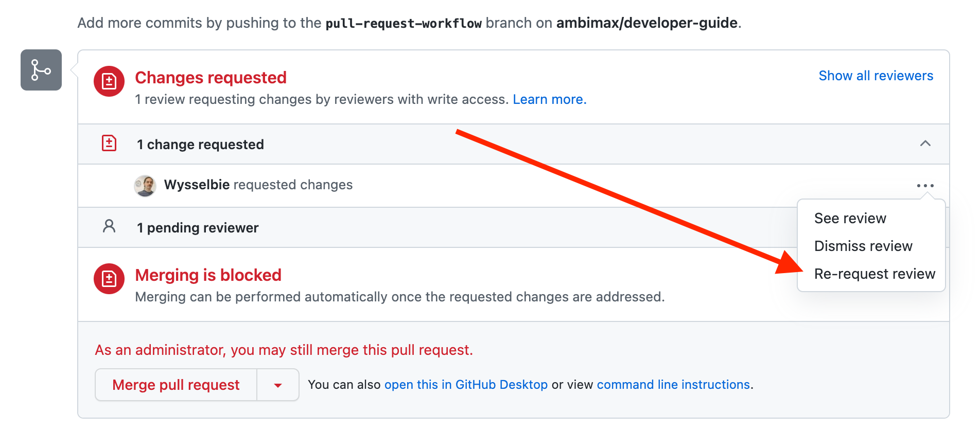The height and width of the screenshot is (431, 980).
Task: Click open this in GitHub Desktop link
Action: point(466,385)
